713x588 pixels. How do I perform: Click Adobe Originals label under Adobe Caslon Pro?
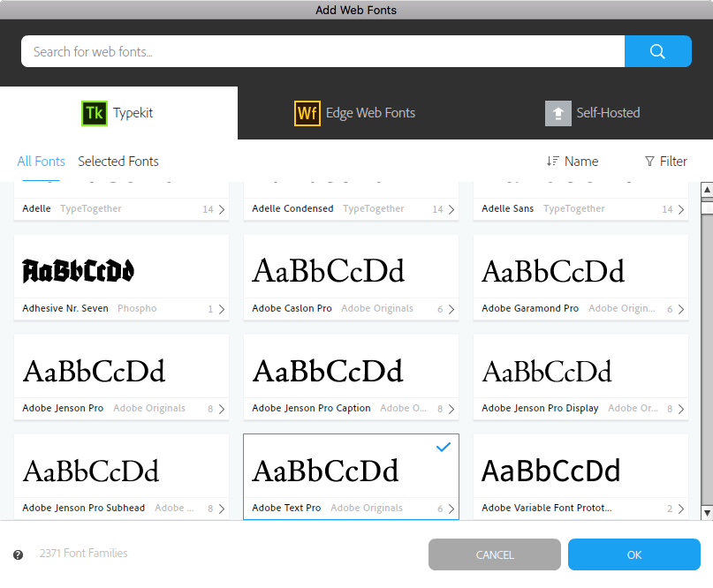(x=377, y=308)
